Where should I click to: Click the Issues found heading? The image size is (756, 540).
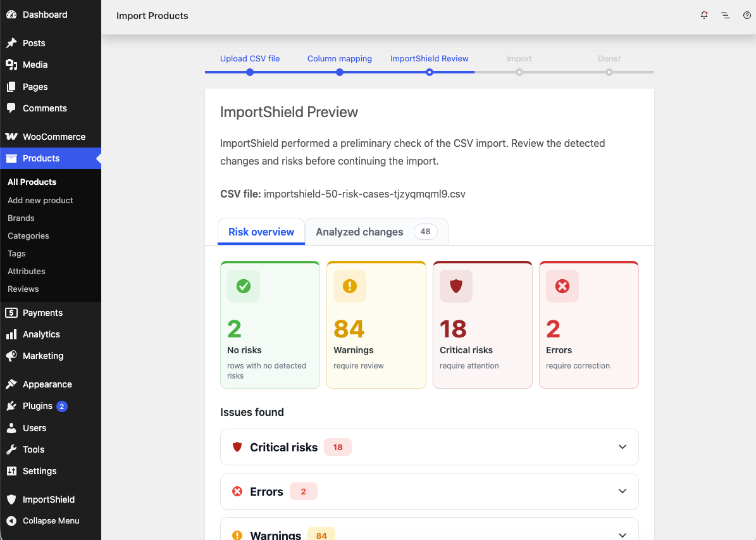tap(252, 412)
